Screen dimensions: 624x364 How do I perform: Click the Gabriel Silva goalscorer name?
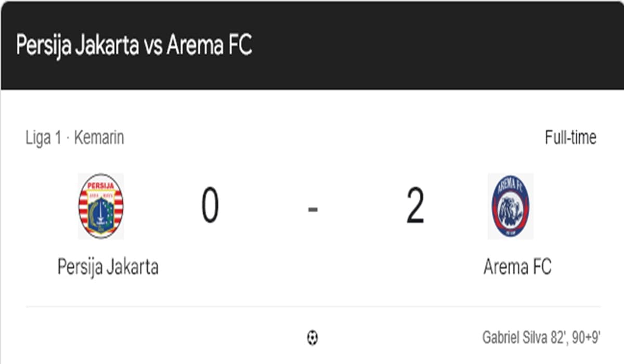pyautogui.click(x=515, y=338)
